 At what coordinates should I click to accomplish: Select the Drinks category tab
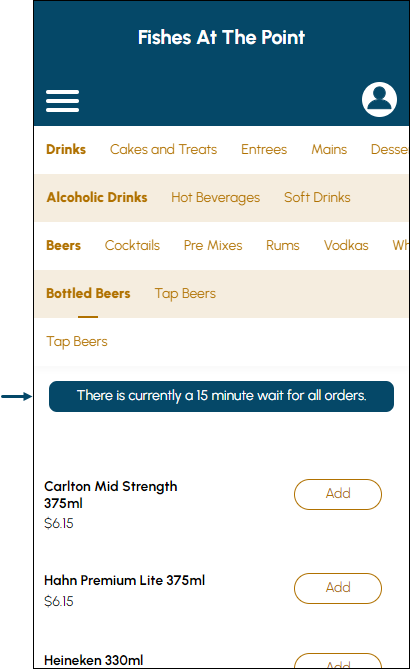[66, 149]
